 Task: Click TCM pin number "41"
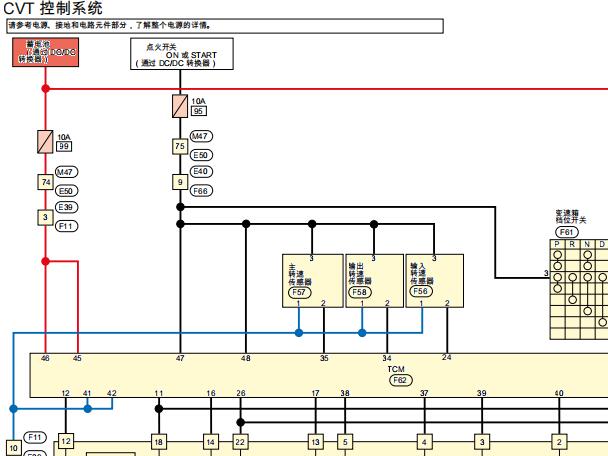[87, 393]
